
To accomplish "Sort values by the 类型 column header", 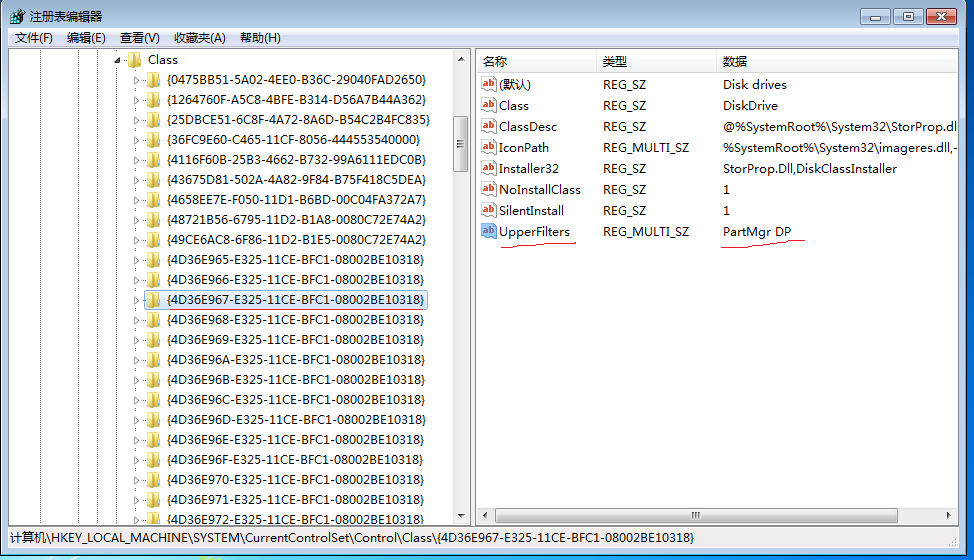I will pos(657,61).
